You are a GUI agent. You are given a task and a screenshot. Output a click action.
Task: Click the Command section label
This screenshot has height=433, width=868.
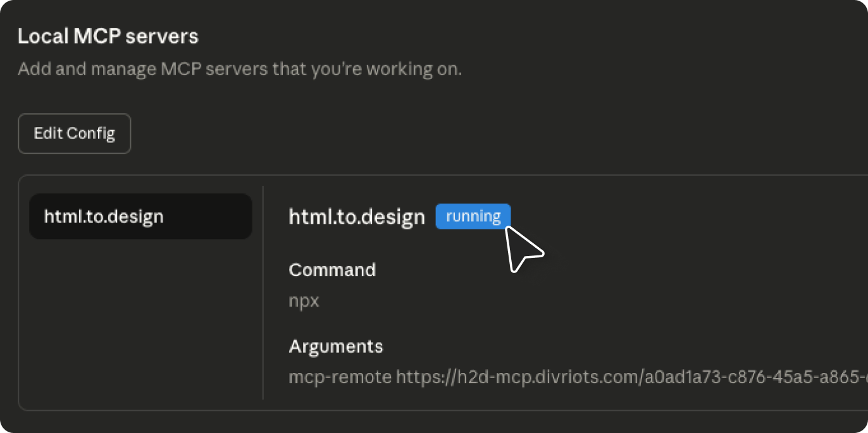(x=332, y=270)
